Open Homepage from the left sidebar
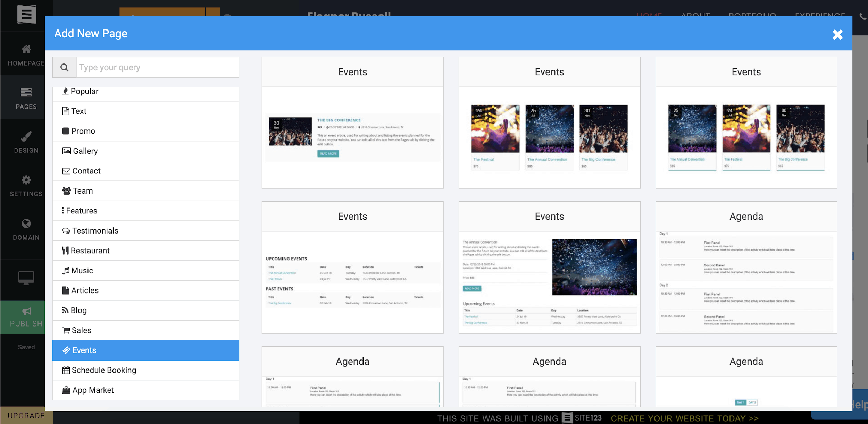 [x=26, y=56]
